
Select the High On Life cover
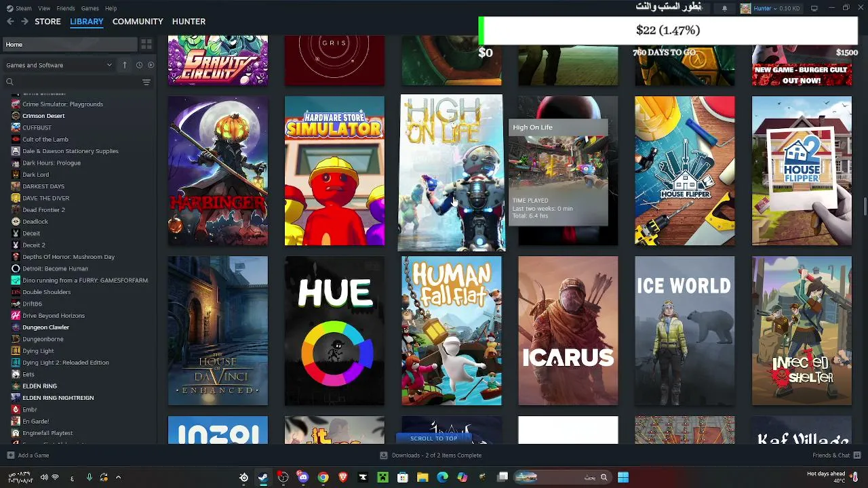coord(452,173)
